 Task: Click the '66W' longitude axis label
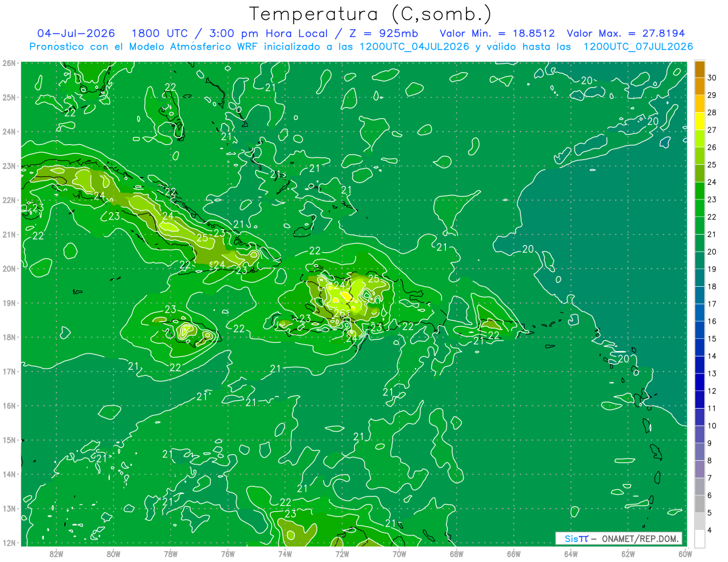coord(513,553)
